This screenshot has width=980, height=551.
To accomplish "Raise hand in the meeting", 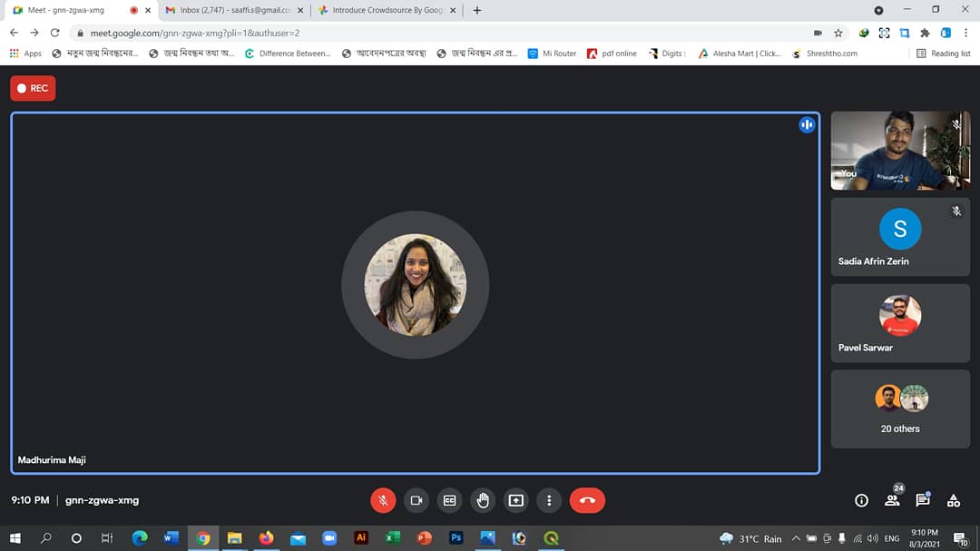I will pos(483,500).
